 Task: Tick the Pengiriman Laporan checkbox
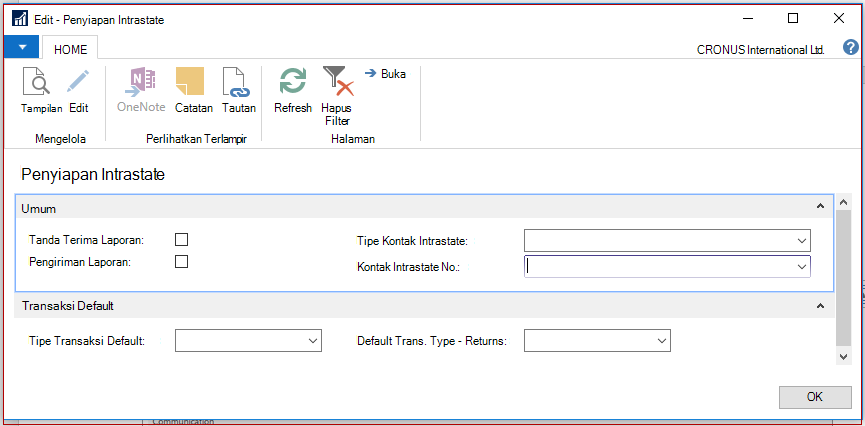click(x=181, y=262)
